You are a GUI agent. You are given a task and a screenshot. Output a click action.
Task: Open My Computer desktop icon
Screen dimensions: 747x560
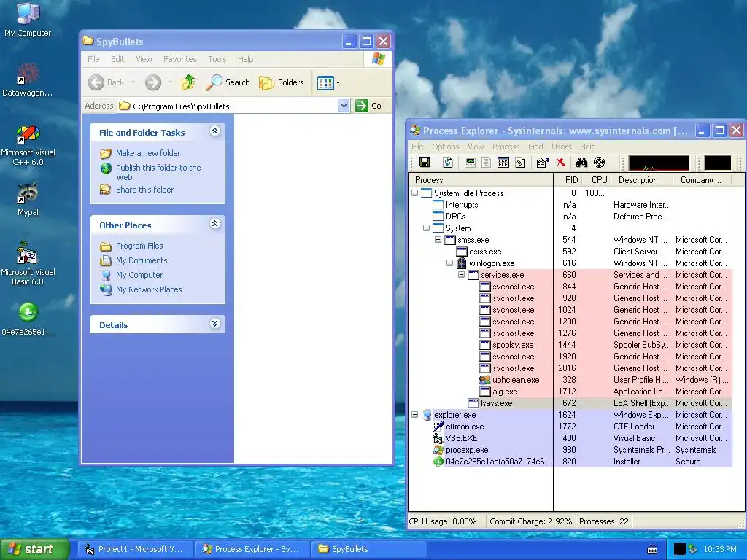[28, 19]
